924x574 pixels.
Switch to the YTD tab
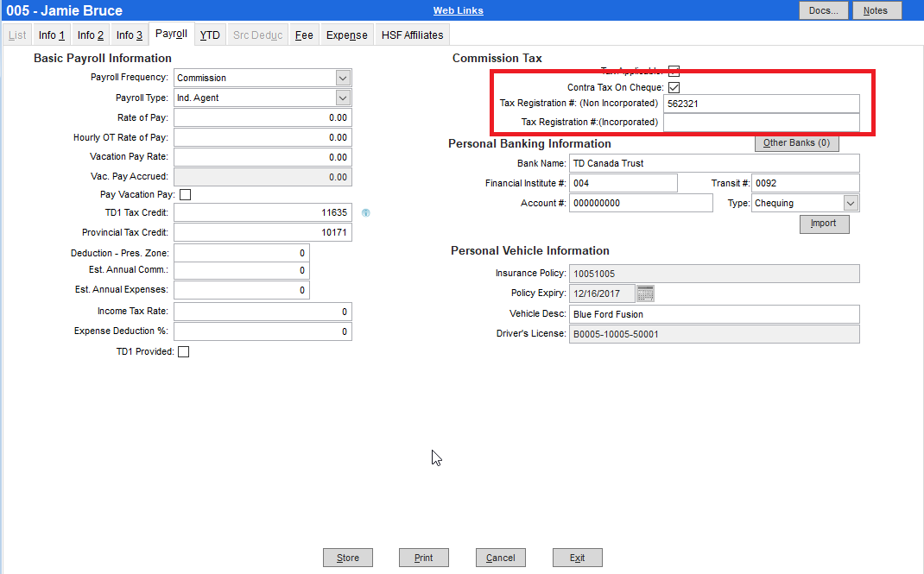[x=209, y=35]
